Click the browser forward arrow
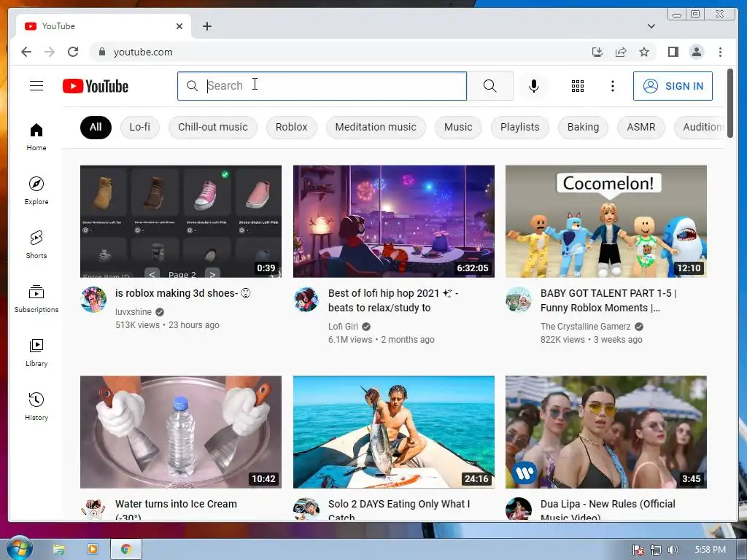This screenshot has width=747, height=560. pyautogui.click(x=50, y=52)
